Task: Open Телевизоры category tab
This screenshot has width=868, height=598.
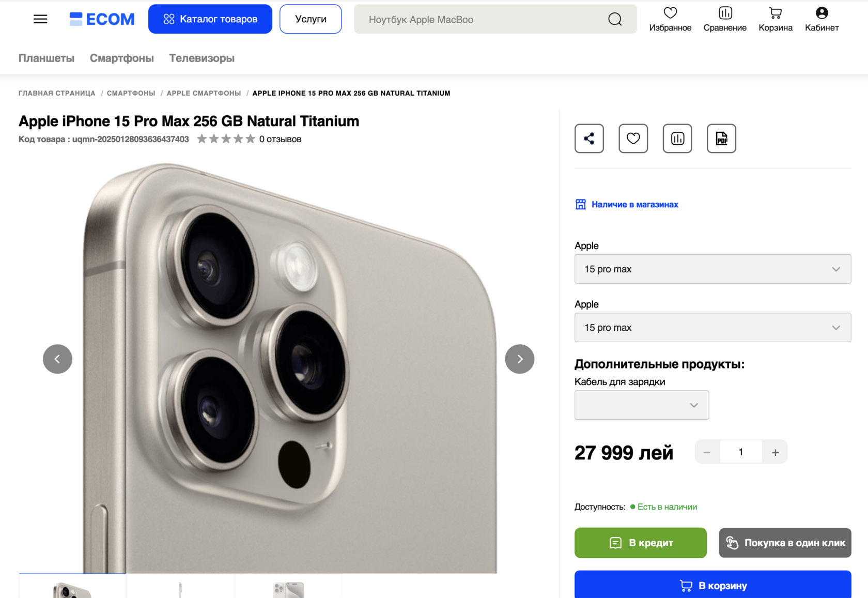Action: tap(202, 58)
